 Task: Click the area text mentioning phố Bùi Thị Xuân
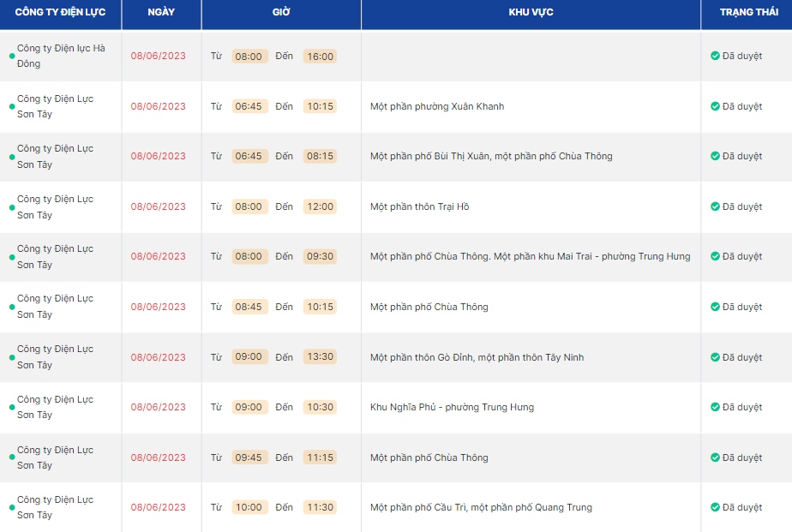(x=491, y=157)
